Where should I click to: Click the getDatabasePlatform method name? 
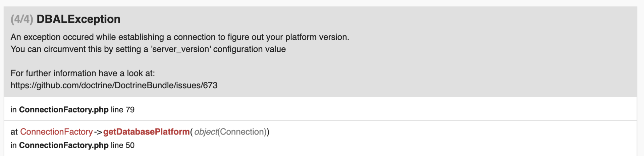(x=146, y=132)
